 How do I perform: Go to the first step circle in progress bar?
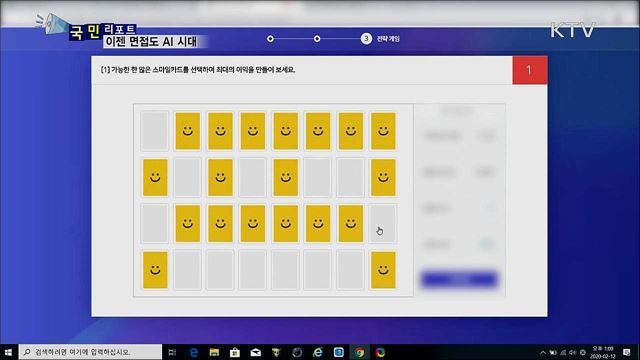click(x=270, y=39)
